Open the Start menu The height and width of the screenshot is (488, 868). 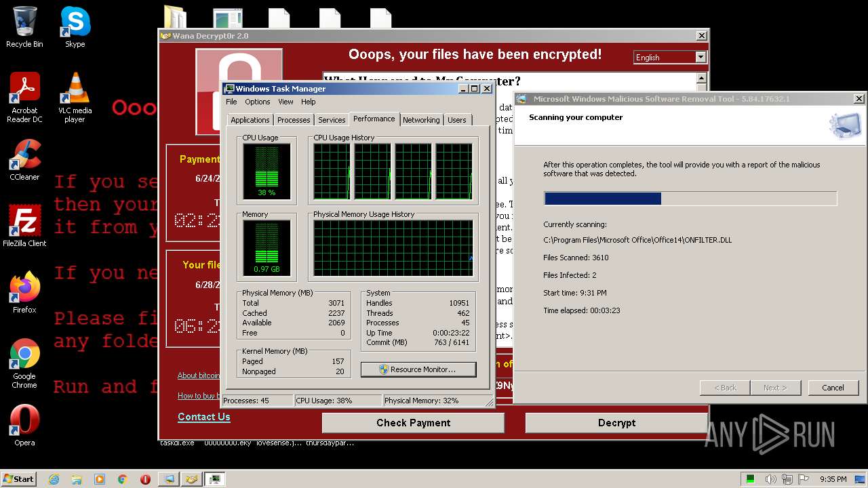click(x=18, y=479)
